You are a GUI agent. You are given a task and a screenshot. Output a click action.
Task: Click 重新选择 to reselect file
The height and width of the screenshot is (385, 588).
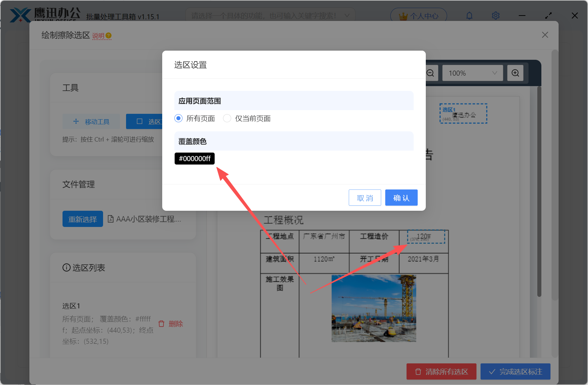(x=82, y=219)
